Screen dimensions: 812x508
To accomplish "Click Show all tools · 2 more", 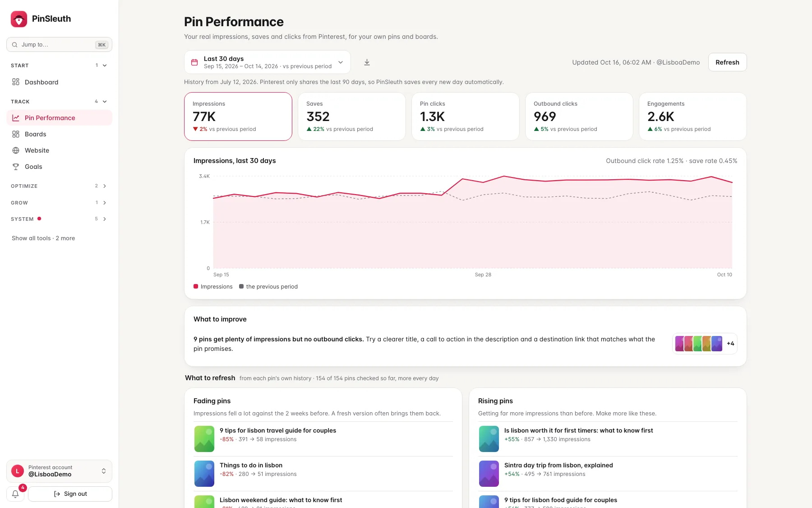I will [43, 238].
